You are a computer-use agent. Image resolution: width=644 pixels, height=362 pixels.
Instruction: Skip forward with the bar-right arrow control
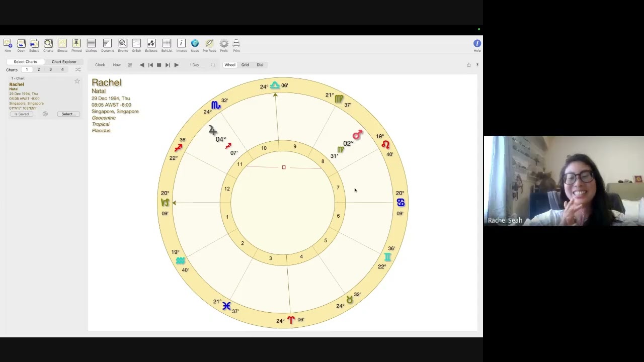tap(168, 65)
